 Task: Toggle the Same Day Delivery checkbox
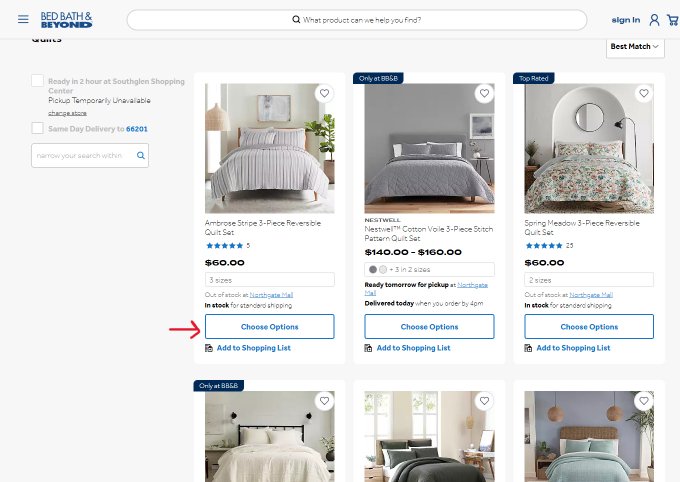37,128
